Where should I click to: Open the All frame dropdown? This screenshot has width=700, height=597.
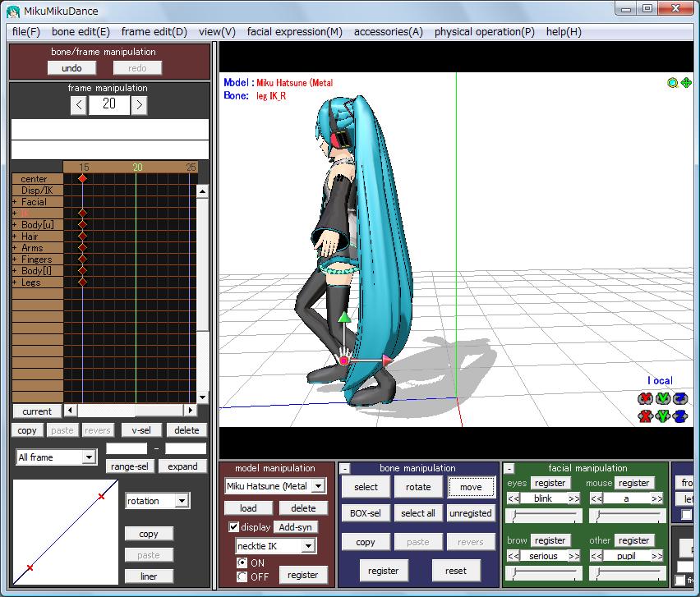point(90,457)
